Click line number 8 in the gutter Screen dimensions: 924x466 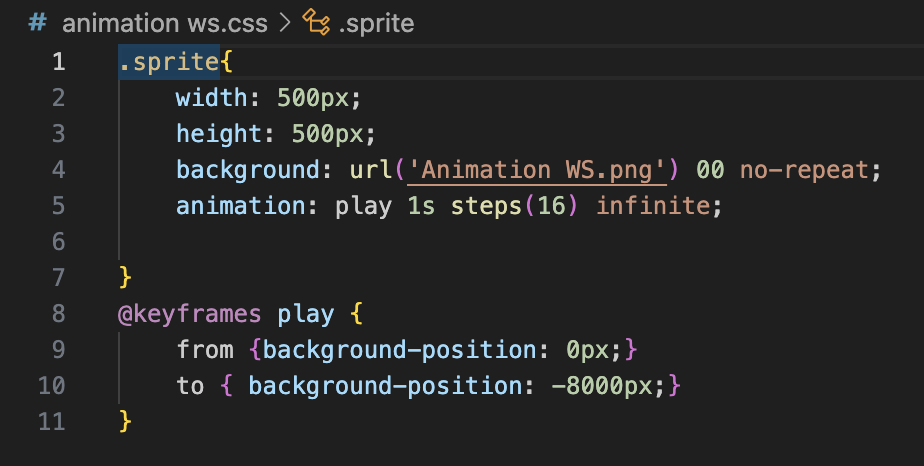(57, 314)
